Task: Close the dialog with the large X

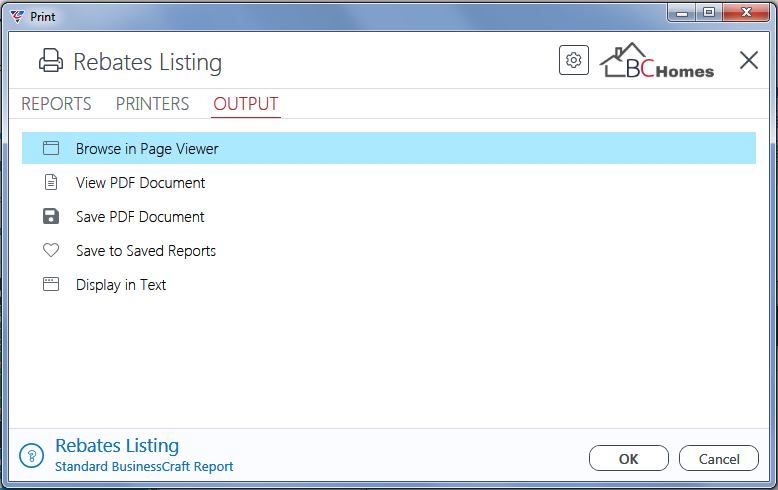Action: (748, 61)
